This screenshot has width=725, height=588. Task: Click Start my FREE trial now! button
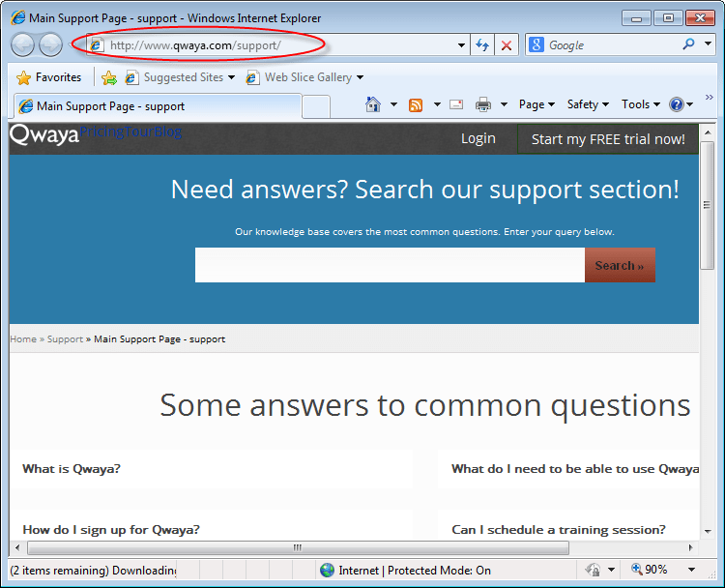[608, 139]
